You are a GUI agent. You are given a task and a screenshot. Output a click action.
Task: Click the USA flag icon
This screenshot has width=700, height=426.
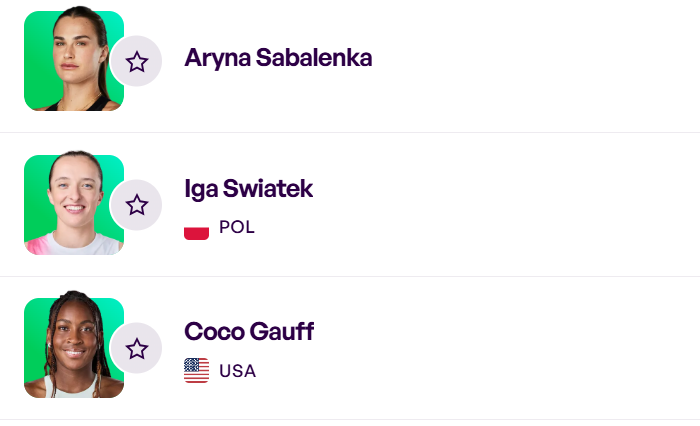(x=197, y=371)
